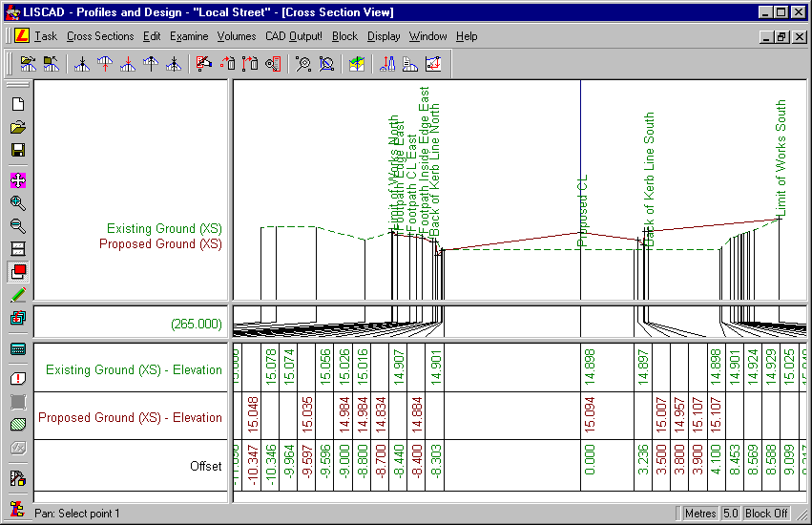The width and height of the screenshot is (812, 525).
Task: Click the (265.000) chainage label
Action: click(197, 324)
